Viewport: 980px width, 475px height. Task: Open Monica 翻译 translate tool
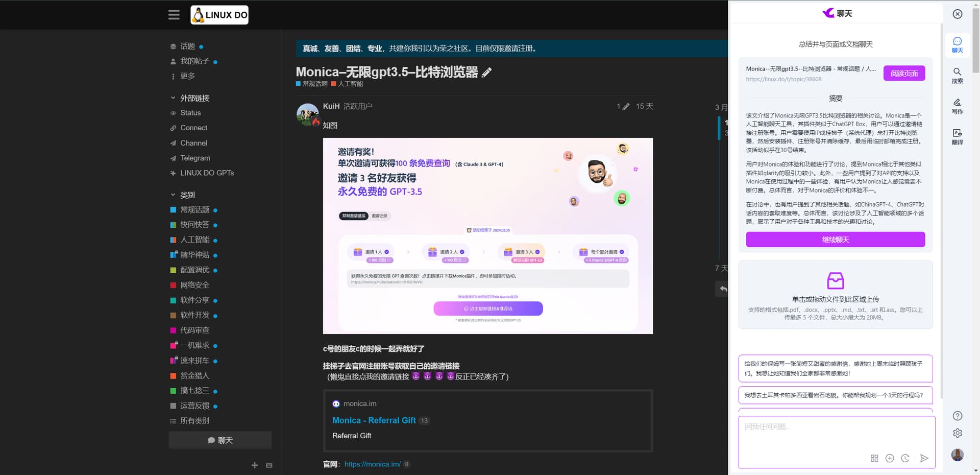point(958,136)
